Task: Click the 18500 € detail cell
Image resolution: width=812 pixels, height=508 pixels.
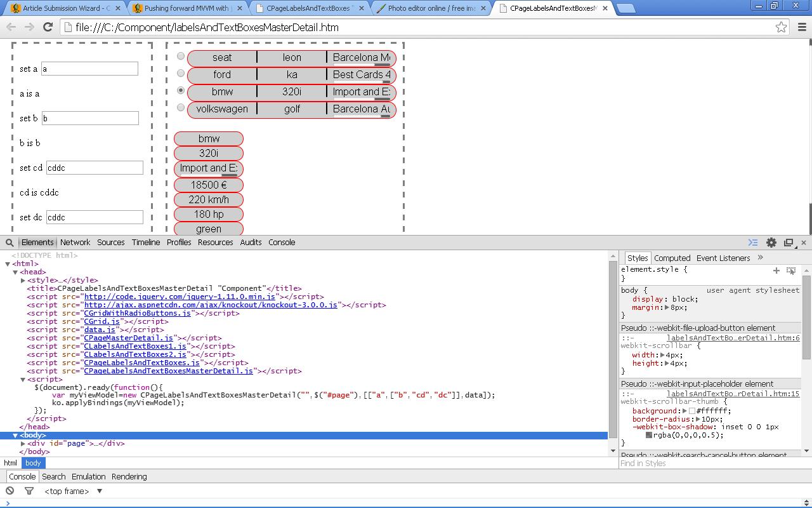Action: (209, 185)
